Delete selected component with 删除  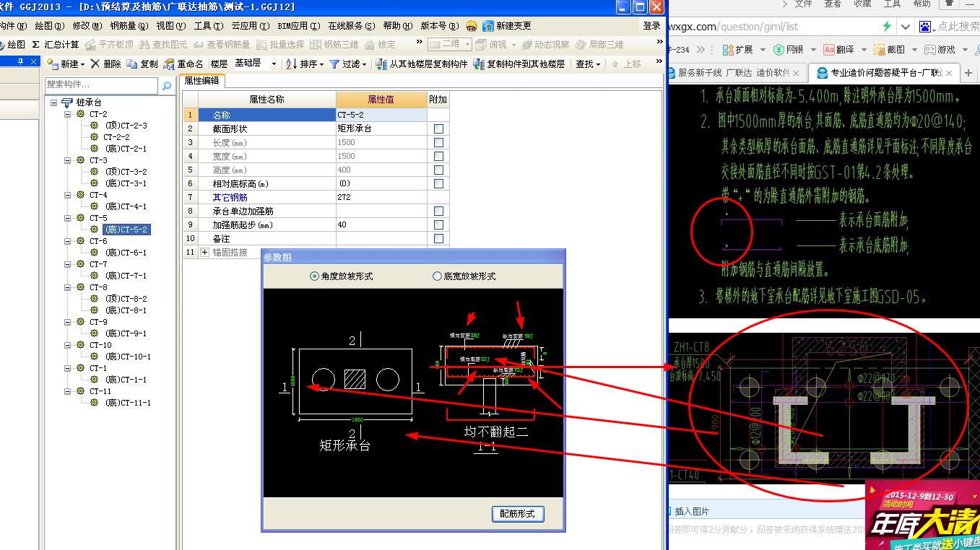pyautogui.click(x=106, y=64)
